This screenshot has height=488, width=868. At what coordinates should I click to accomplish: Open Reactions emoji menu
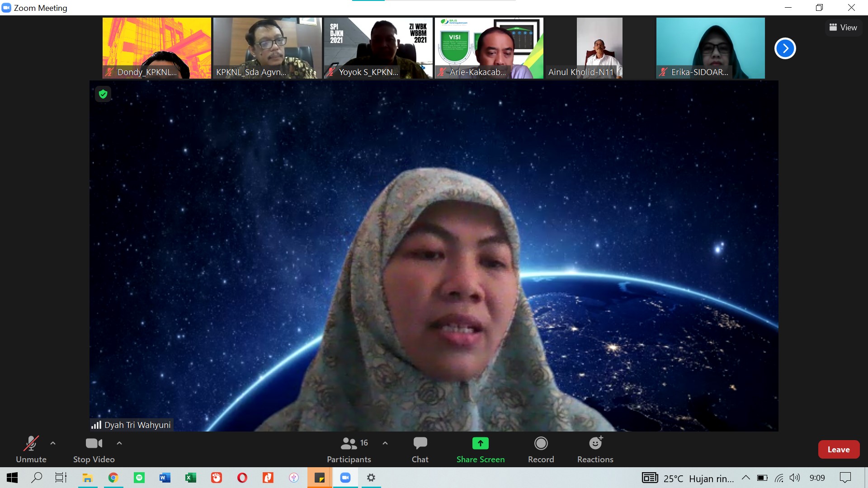pos(595,444)
